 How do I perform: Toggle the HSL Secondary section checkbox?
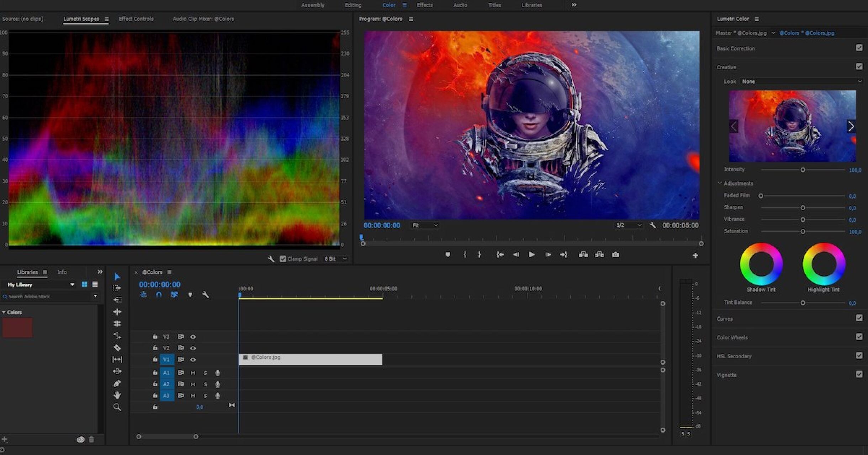(x=859, y=356)
